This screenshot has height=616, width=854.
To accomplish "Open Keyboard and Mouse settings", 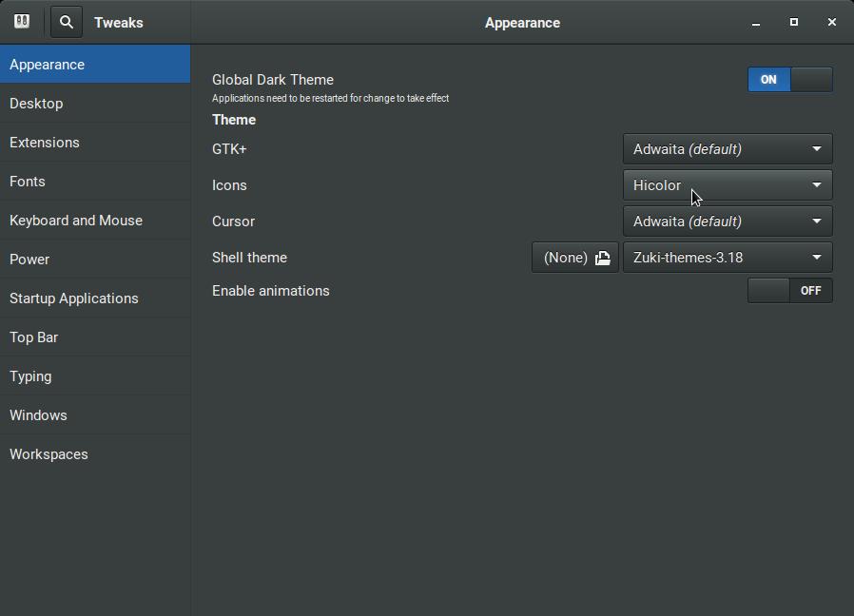I will 76,221.
